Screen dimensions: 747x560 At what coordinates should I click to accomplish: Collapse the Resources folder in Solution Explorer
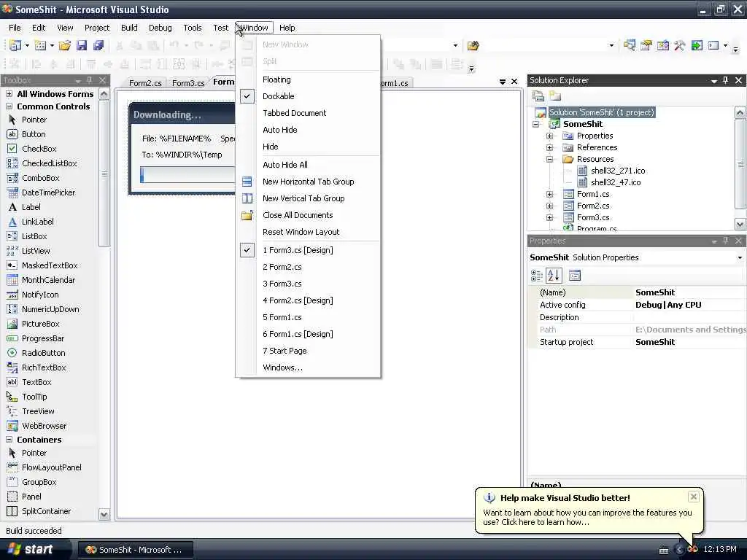coord(550,159)
